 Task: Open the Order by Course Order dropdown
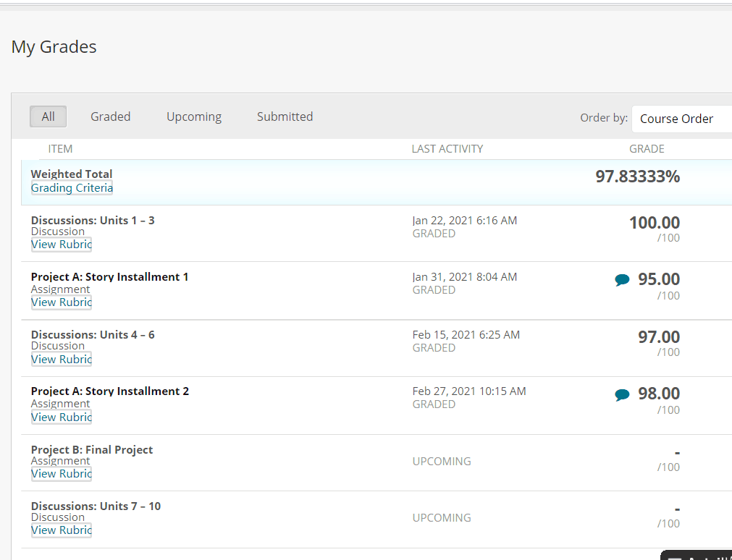pyautogui.click(x=681, y=119)
